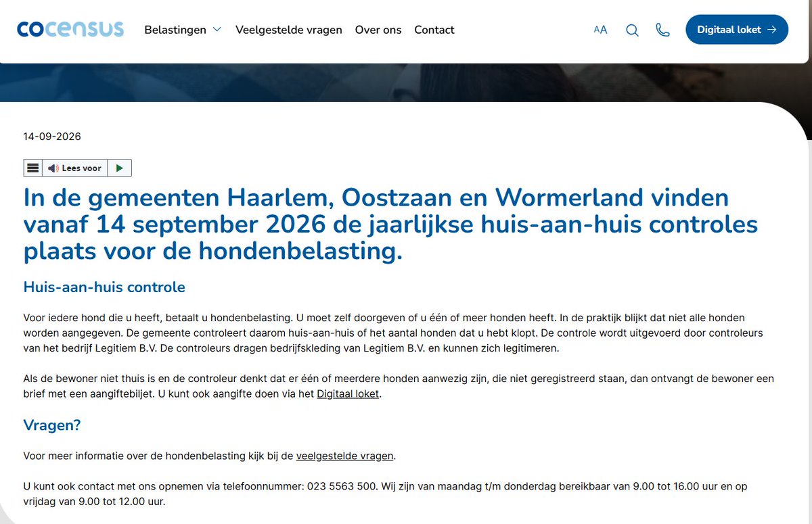Follow the Digitaal loket inline link
Viewport: 812px width, 524px height.
point(348,394)
